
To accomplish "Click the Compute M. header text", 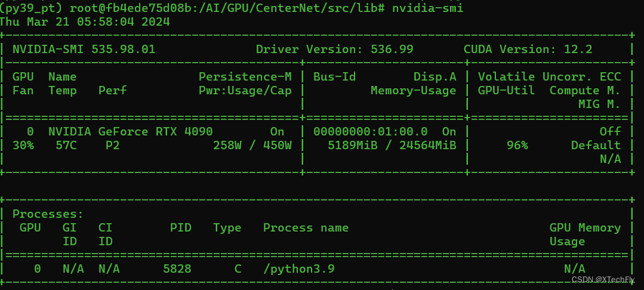I will tap(586, 90).
